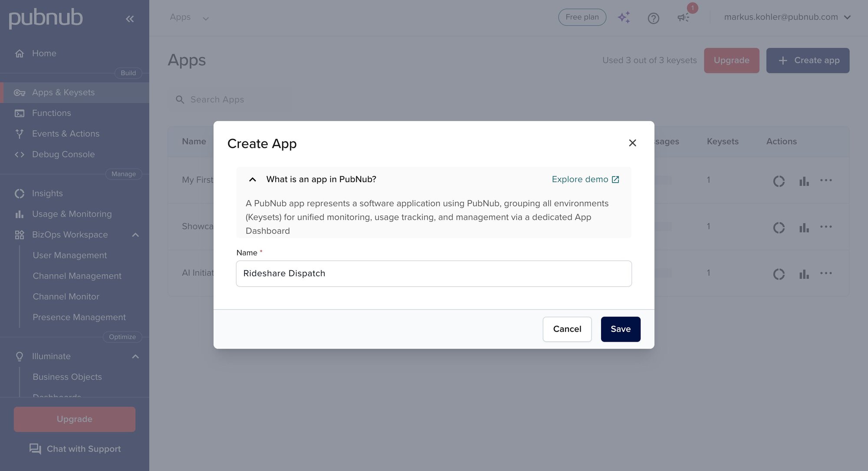Screen dimensions: 868x471
Task: Click the Chat with Support icon
Action: click(x=35, y=449)
